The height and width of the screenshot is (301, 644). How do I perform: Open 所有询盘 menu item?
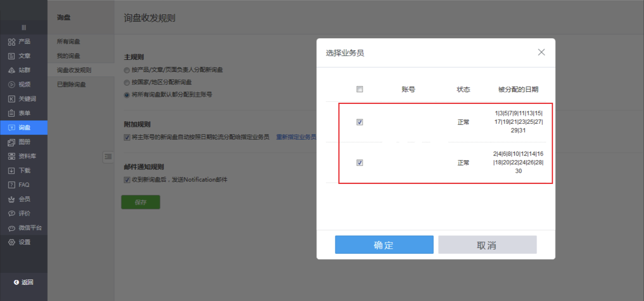[x=69, y=41]
